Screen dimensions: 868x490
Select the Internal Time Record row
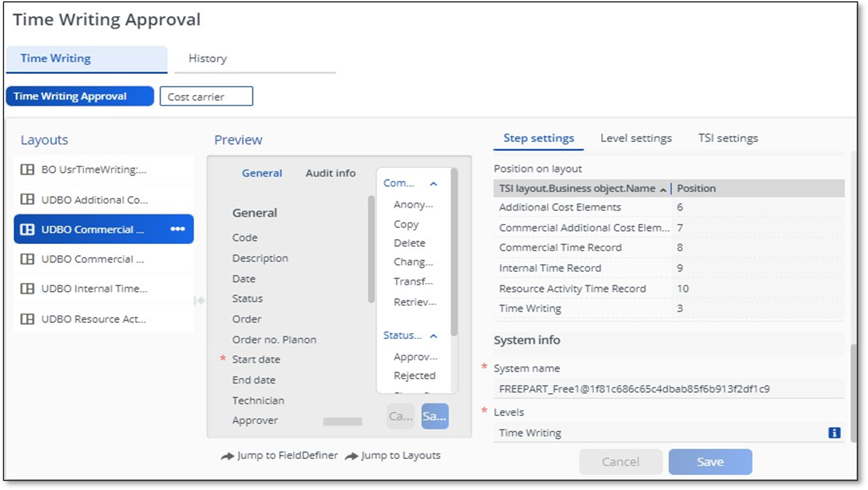[668, 268]
